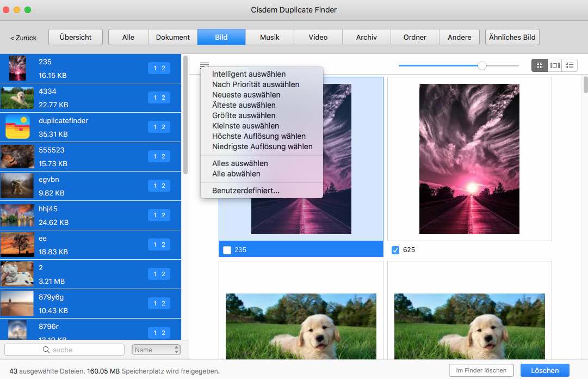Choose 'Intelligent auswählen' from the menu
Screen dimensions: 588x379
click(249, 74)
